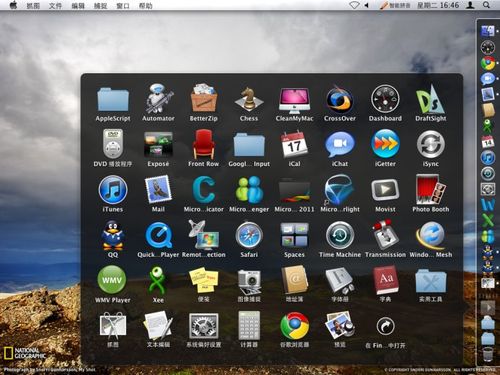Launch Safari
The image size is (500, 375).
click(x=249, y=235)
